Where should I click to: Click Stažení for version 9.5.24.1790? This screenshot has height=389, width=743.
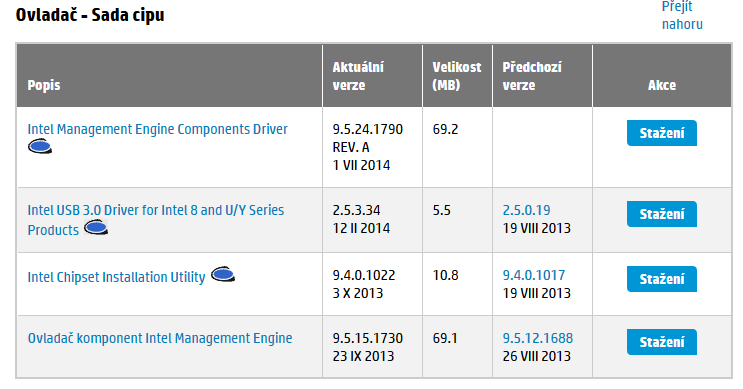661,133
